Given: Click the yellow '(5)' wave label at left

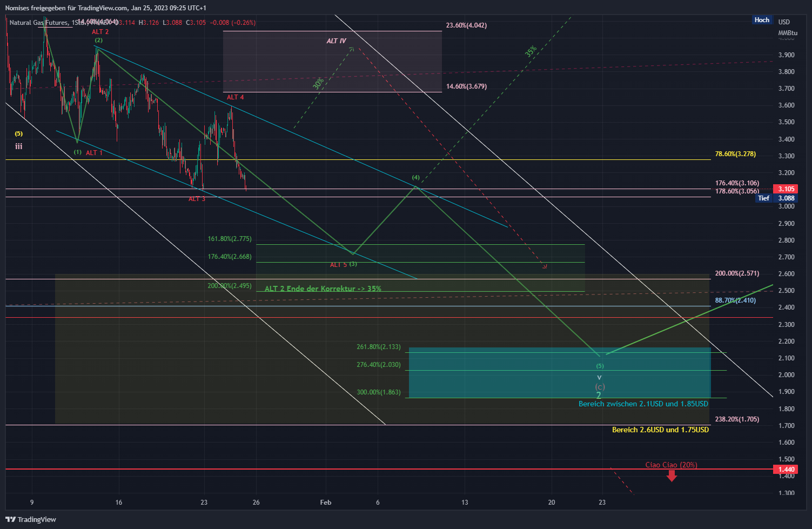Looking at the screenshot, I should (x=19, y=134).
